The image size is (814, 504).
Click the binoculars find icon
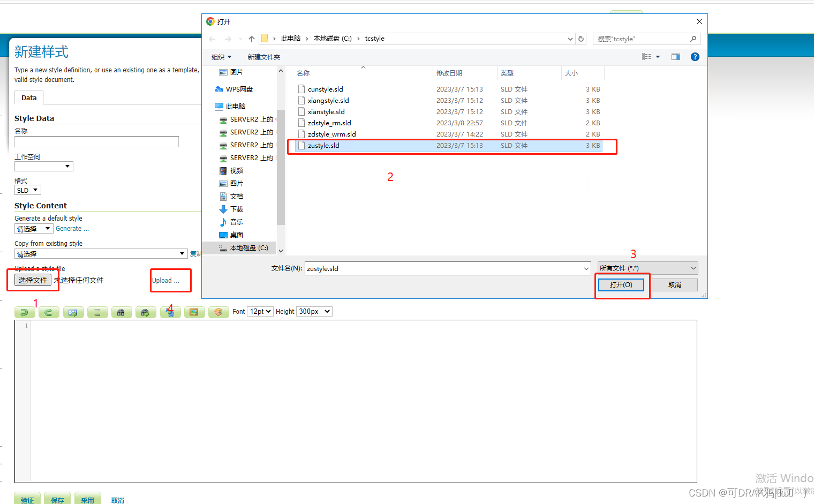click(x=121, y=312)
